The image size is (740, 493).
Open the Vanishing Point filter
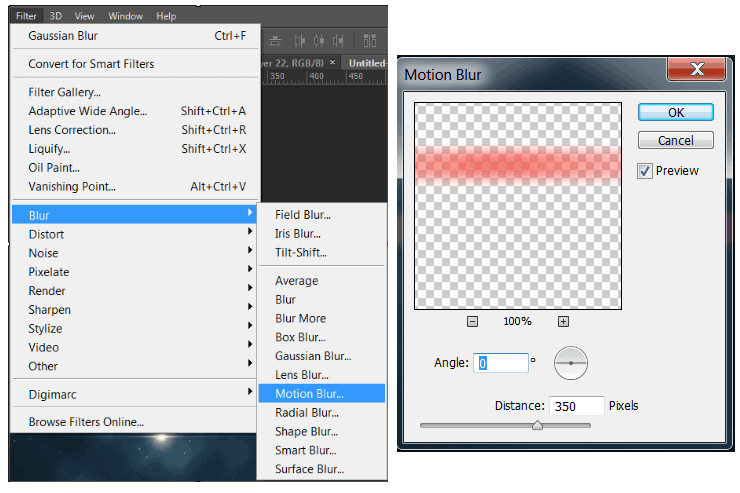click(x=136, y=186)
